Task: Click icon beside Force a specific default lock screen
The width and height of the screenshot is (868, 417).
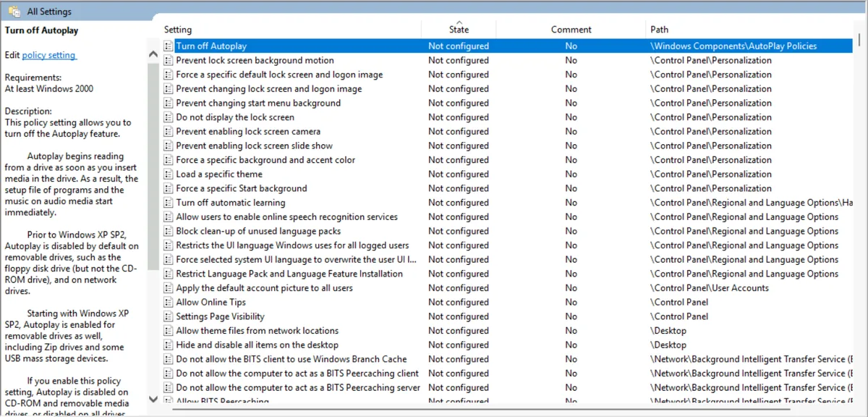Action: pos(168,75)
